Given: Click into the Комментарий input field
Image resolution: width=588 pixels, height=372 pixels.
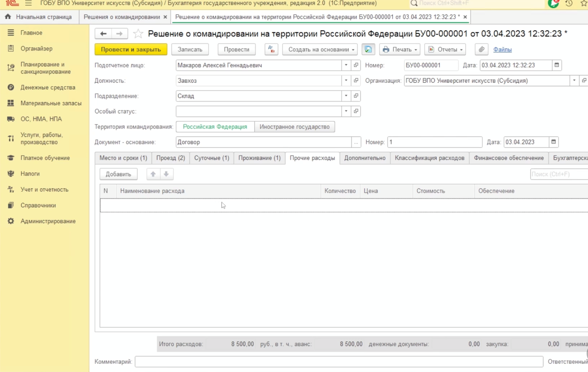Looking at the screenshot, I should 339,361.
